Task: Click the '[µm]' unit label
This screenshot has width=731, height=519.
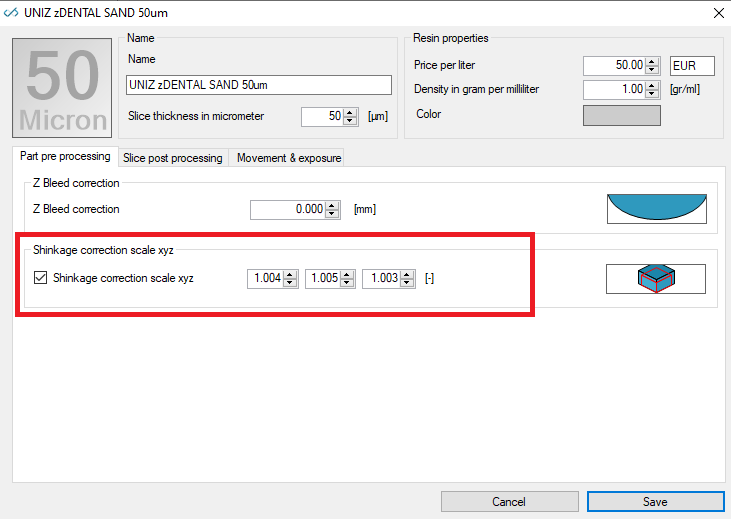Action: 378,116
